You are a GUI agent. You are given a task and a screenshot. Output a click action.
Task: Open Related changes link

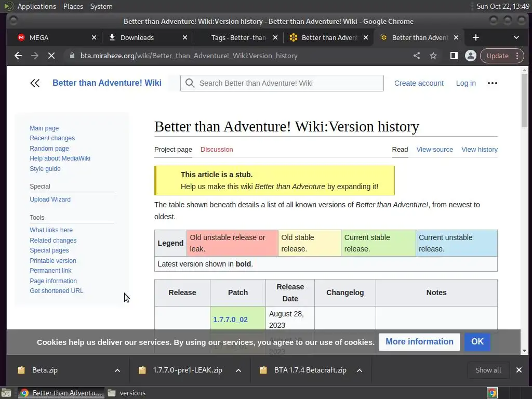[53, 240]
